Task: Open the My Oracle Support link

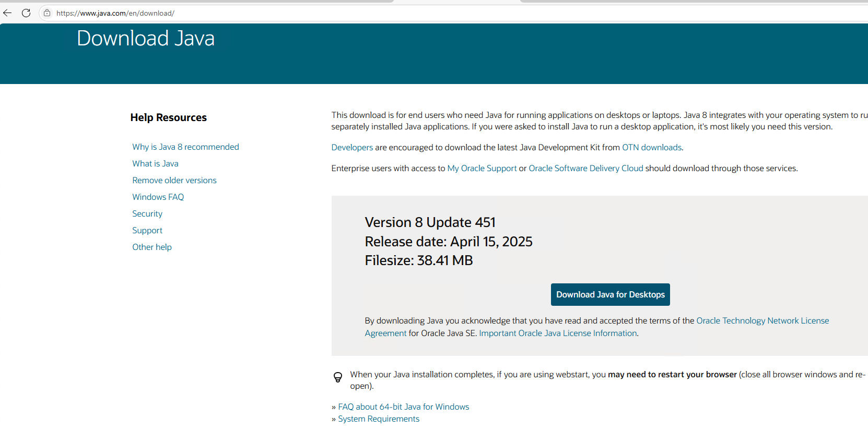Action: click(x=482, y=169)
